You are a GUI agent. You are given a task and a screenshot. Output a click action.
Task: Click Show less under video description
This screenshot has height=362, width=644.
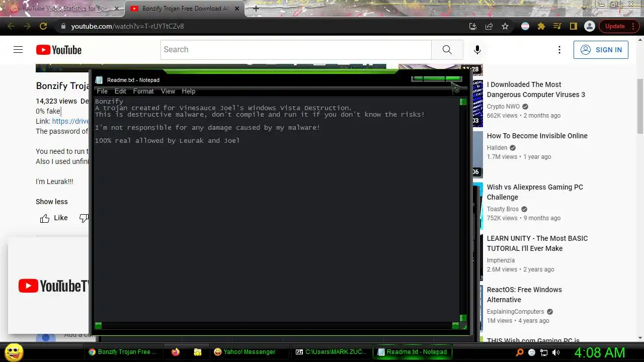[51, 202]
